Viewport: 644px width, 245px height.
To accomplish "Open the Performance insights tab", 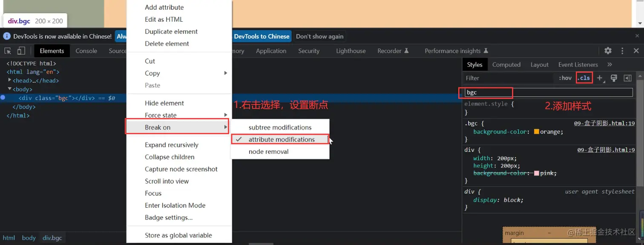I will click(x=456, y=51).
